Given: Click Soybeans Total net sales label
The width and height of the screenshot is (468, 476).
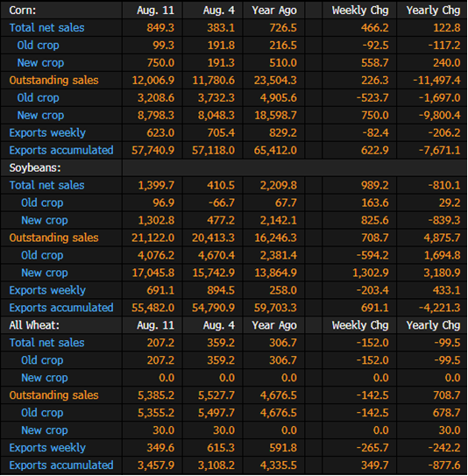Looking at the screenshot, I should coord(46,186).
